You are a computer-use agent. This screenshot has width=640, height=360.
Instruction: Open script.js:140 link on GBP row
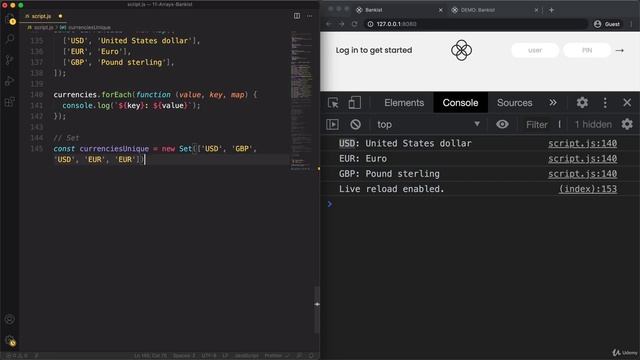click(x=582, y=173)
